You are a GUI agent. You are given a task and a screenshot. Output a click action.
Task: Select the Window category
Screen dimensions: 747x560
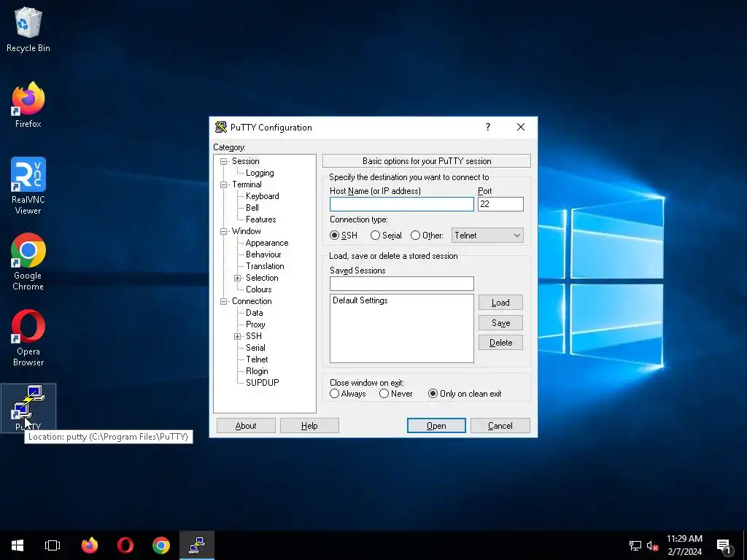pos(247,231)
